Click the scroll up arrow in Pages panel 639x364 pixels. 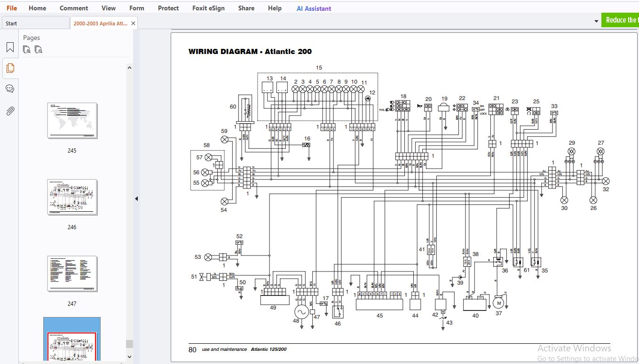click(129, 68)
